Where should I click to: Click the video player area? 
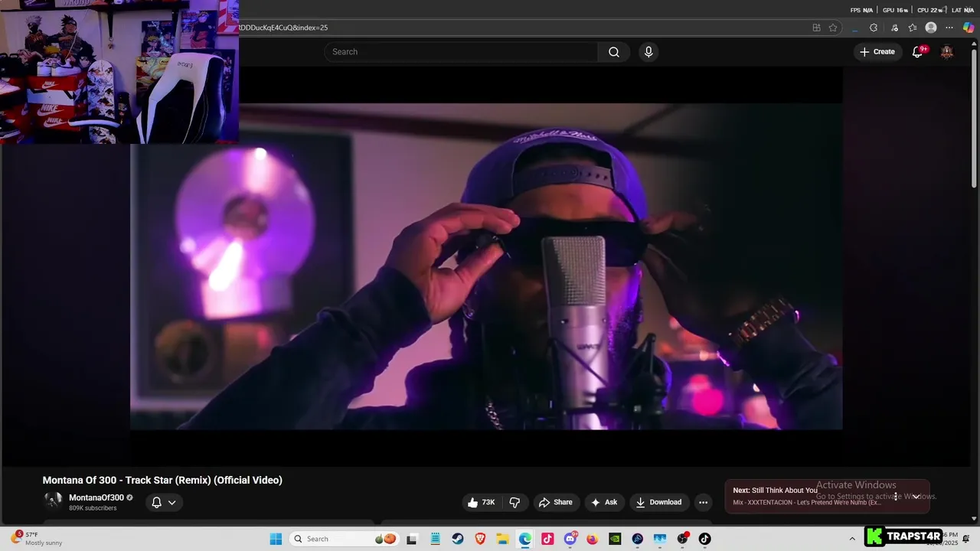(x=486, y=266)
